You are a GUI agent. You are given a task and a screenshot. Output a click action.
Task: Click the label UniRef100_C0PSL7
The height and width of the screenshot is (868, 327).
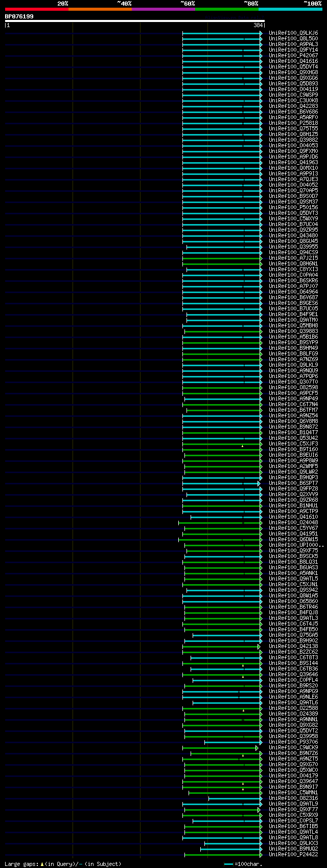[293, 820]
